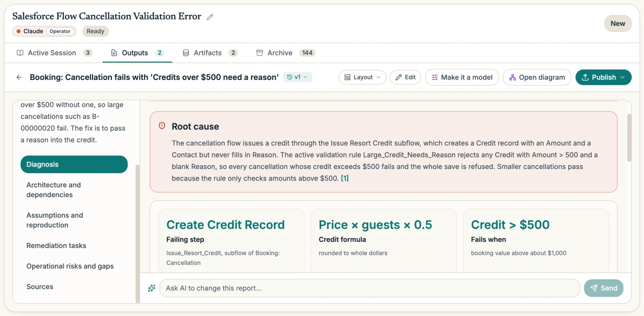Send the AI change request
This screenshot has width=644, height=316.
pos(604,288)
